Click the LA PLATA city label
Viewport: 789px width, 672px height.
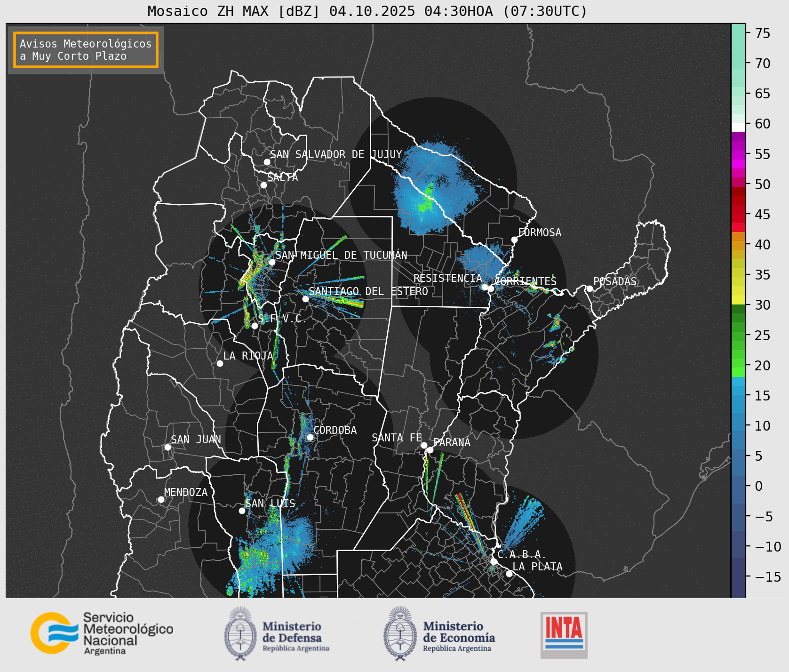pyautogui.click(x=537, y=567)
